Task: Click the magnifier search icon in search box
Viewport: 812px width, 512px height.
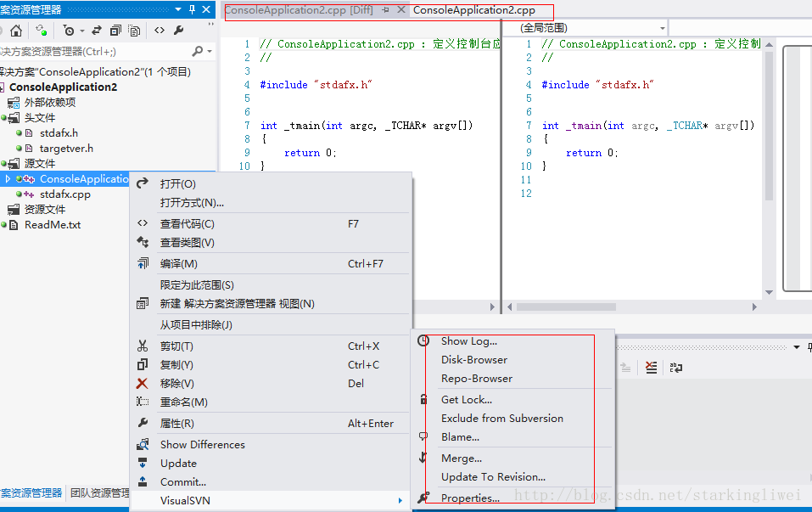Action: [x=198, y=51]
